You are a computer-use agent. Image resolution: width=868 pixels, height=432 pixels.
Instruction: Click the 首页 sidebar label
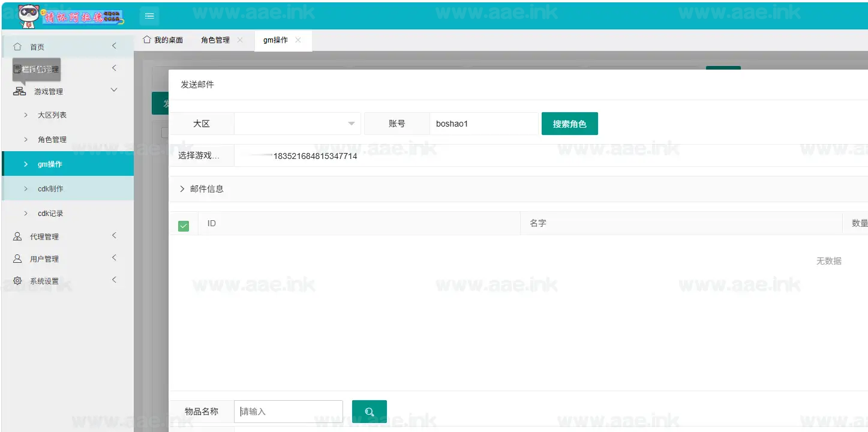tap(37, 47)
